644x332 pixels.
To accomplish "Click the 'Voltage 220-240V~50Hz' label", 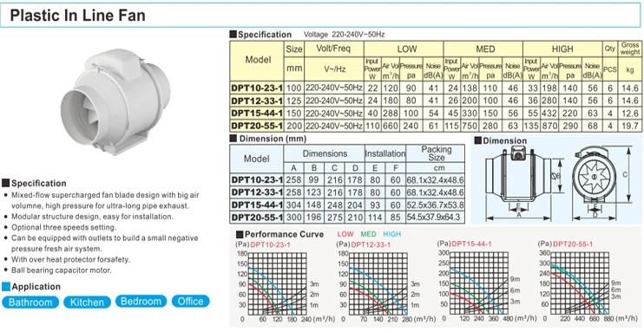I will 345,35.
